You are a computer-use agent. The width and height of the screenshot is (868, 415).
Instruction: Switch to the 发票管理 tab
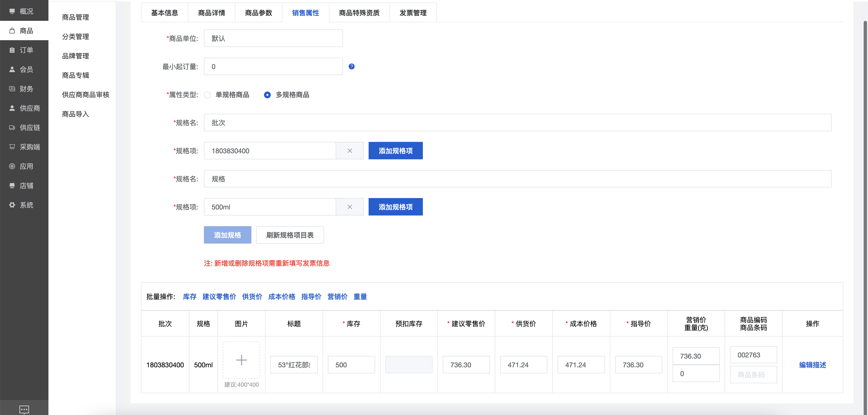coord(413,13)
